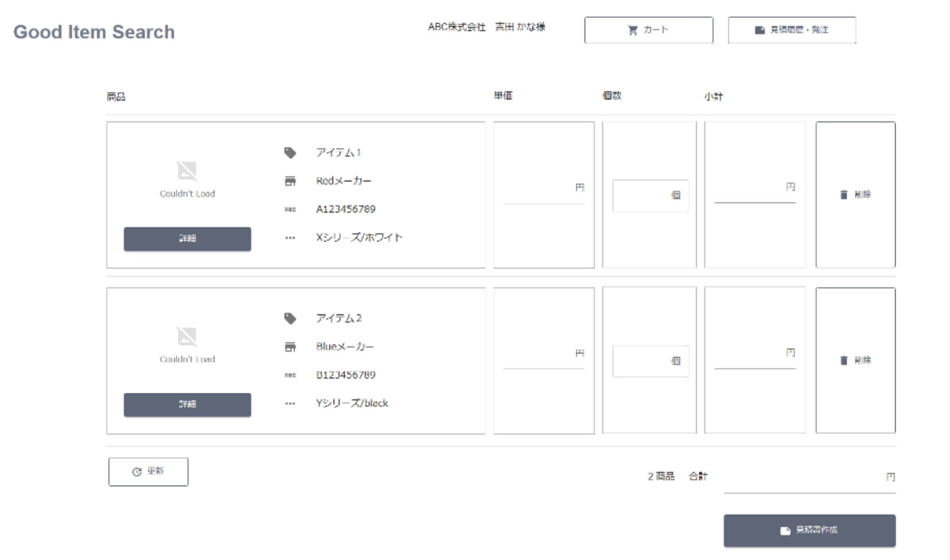Click 詳細 button for アイテム1
The image size is (950, 560).
[187, 239]
